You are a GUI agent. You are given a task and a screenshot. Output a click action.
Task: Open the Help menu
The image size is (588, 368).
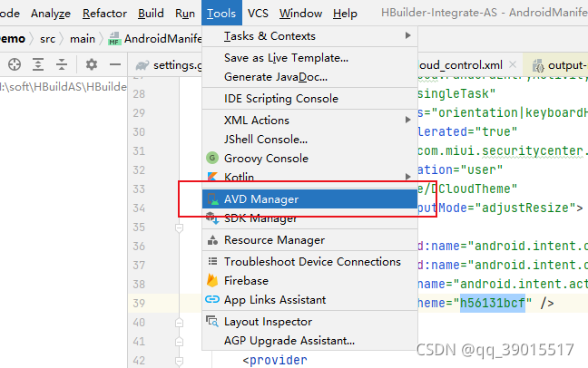coord(345,14)
